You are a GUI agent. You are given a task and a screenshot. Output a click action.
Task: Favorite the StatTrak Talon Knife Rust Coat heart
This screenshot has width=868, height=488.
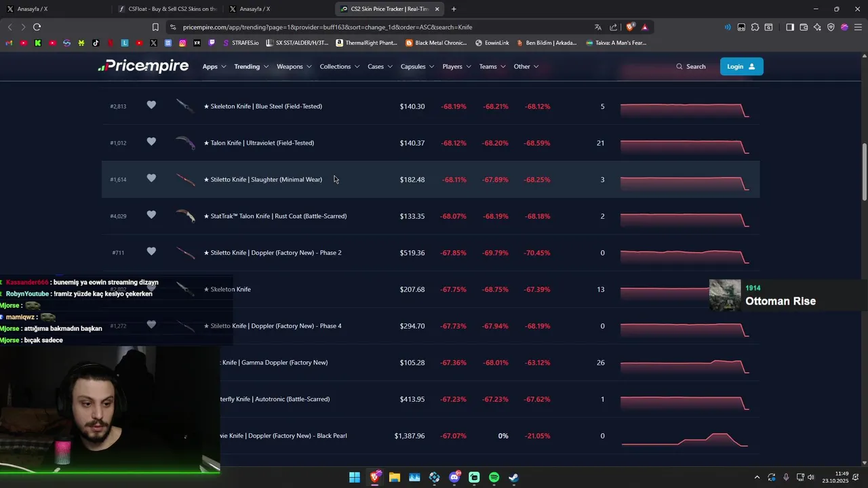pyautogui.click(x=151, y=215)
